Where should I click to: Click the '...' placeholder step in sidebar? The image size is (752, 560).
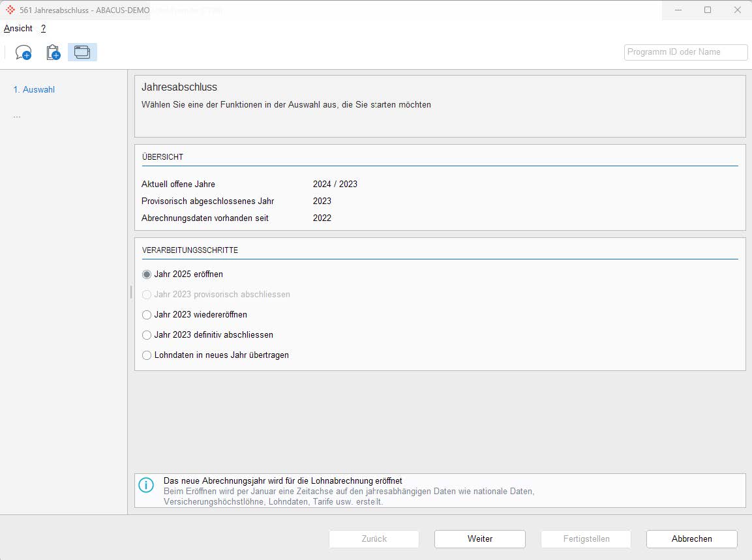tap(17, 115)
